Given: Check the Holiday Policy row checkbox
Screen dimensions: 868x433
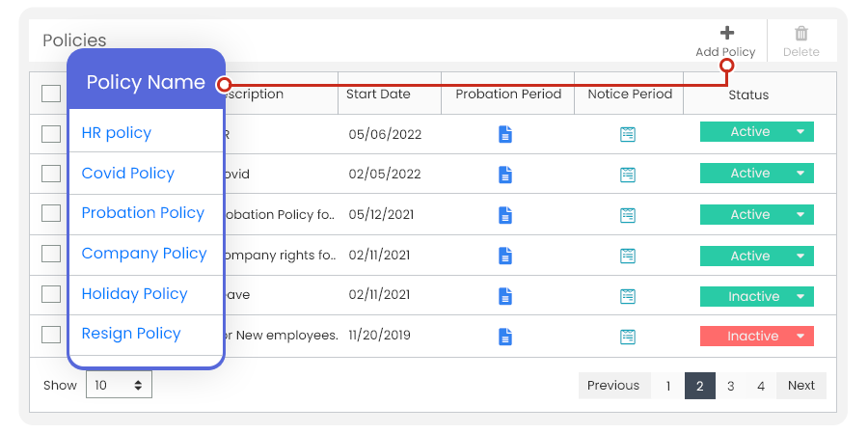Looking at the screenshot, I should 51,294.
